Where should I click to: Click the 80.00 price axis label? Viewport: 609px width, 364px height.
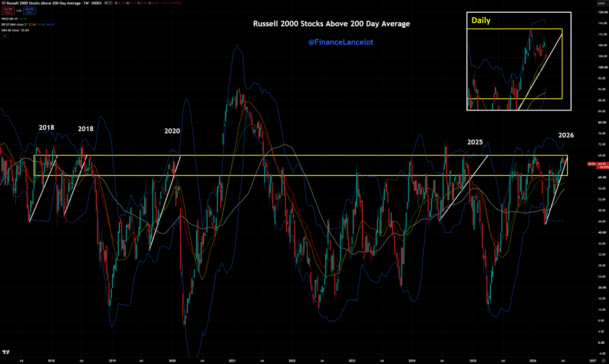click(x=601, y=122)
